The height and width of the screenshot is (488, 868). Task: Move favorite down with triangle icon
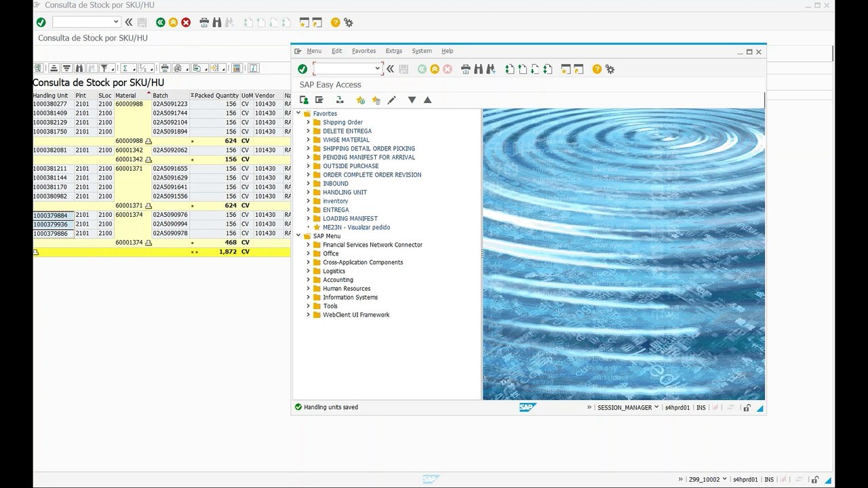coord(412,100)
